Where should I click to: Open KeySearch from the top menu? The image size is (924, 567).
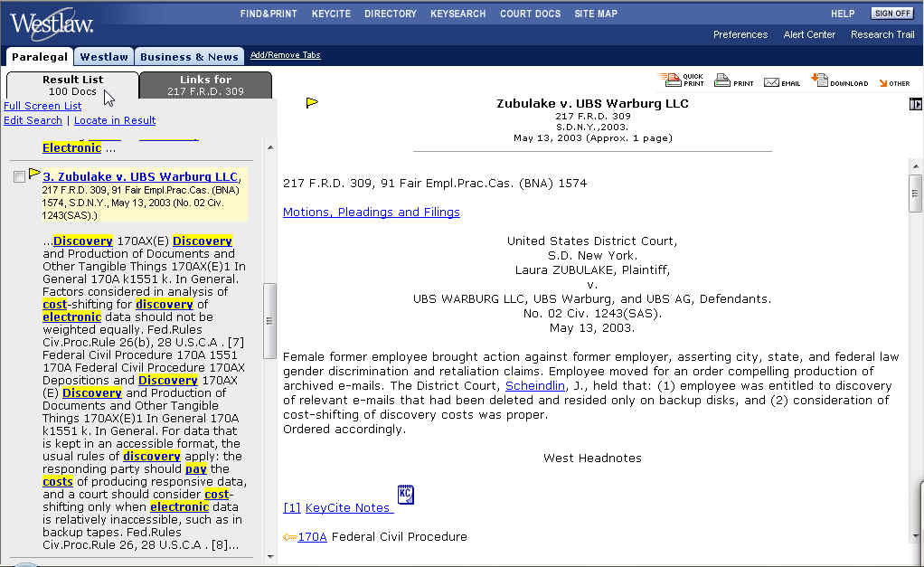pyautogui.click(x=457, y=14)
